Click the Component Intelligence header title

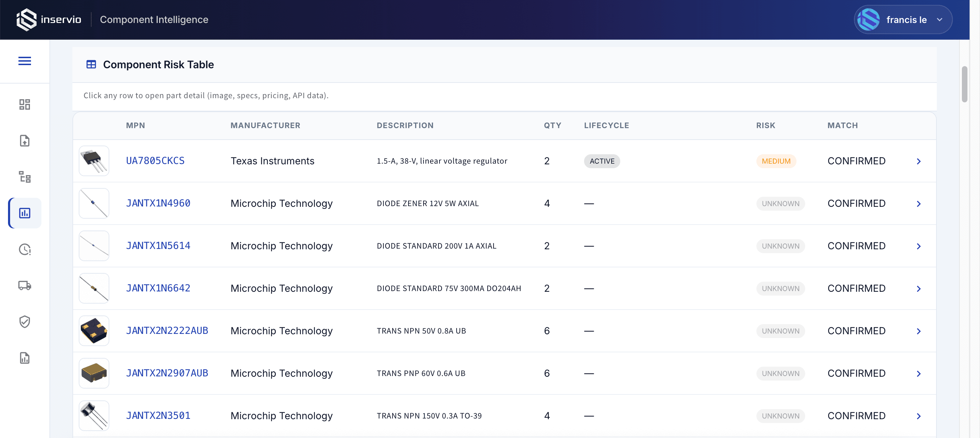click(x=154, y=19)
